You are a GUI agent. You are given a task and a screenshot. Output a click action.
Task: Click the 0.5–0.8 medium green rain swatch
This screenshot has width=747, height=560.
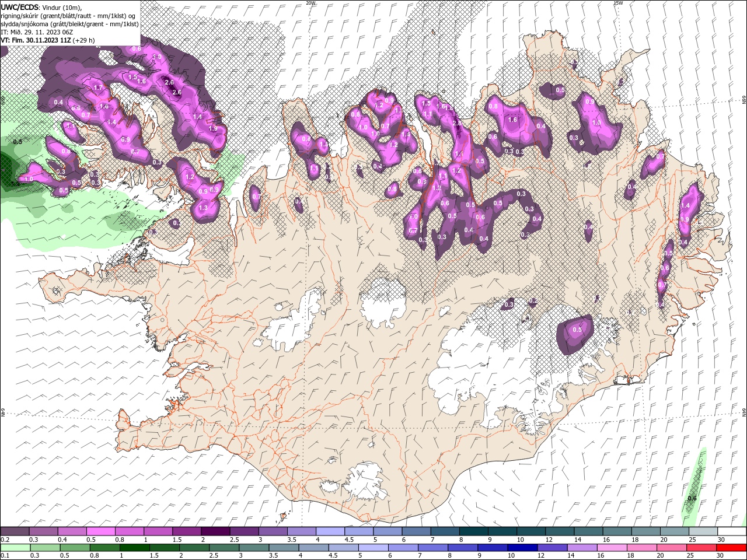pyautogui.click(x=75, y=548)
